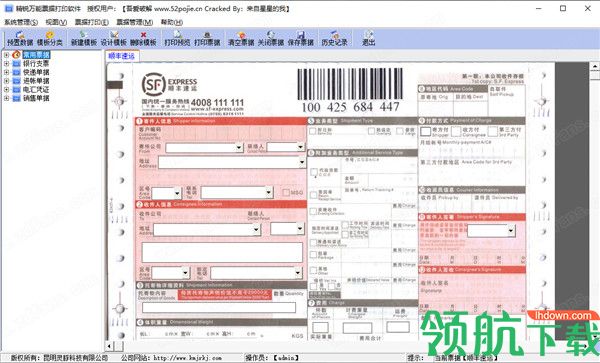Open the consignee 联系电话 phone dropdown
Screen dimensions: 600x363
pyautogui.click(x=298, y=273)
